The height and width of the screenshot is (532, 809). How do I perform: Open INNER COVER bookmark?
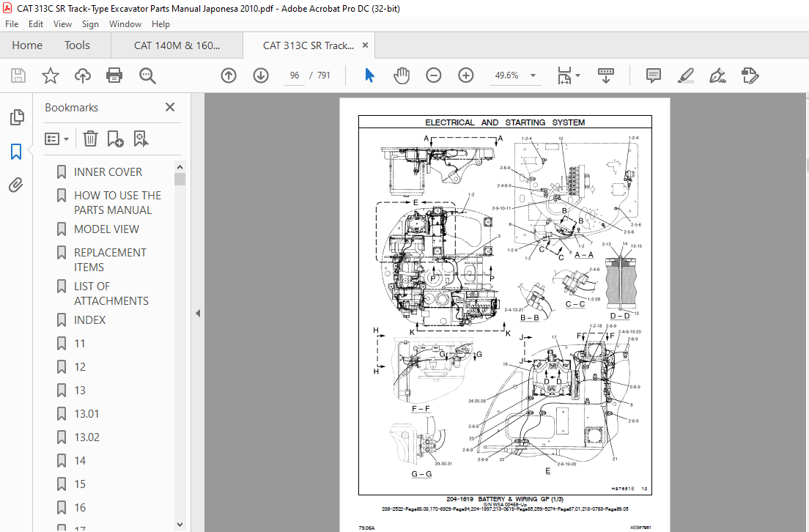pyautogui.click(x=108, y=171)
